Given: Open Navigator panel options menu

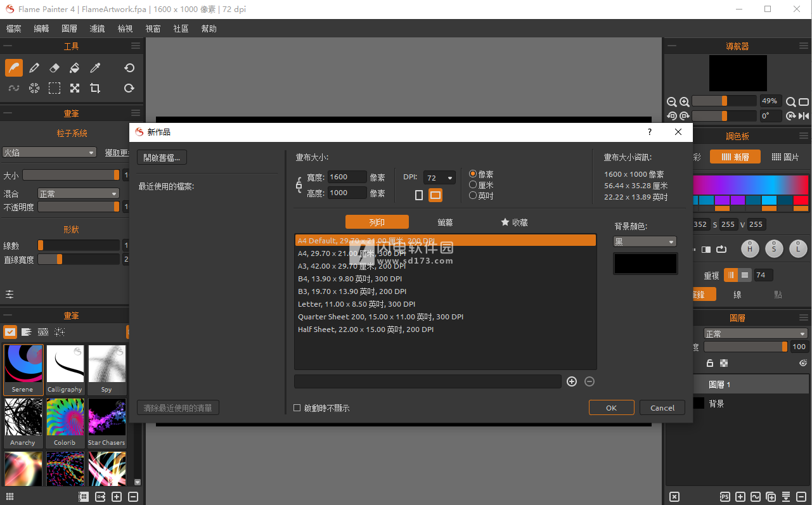Looking at the screenshot, I should (804, 46).
